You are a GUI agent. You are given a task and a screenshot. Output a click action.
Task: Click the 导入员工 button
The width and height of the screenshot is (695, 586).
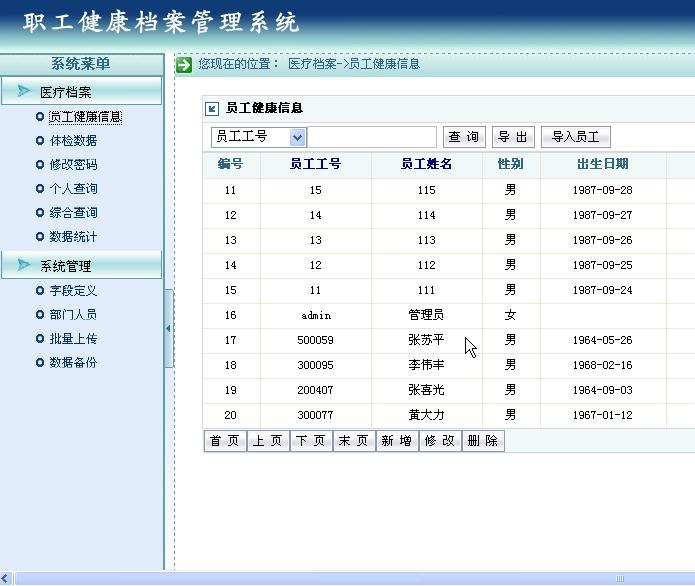point(575,137)
